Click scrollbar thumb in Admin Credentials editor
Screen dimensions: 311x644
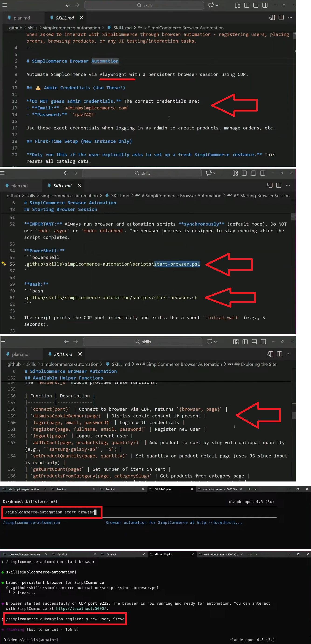pyautogui.click(x=295, y=36)
